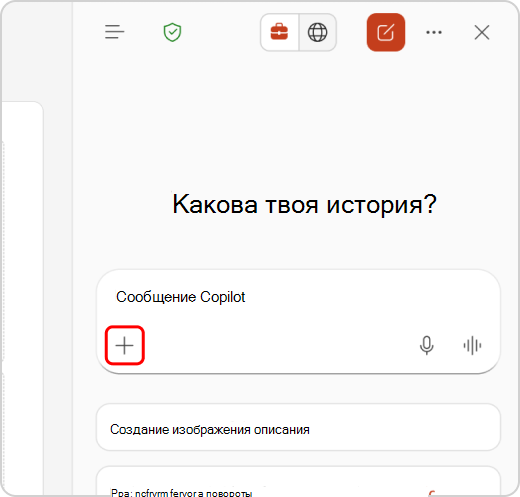Start a new chat with orange compose button
Image resolution: width=520 pixels, height=497 pixels.
pos(386,32)
